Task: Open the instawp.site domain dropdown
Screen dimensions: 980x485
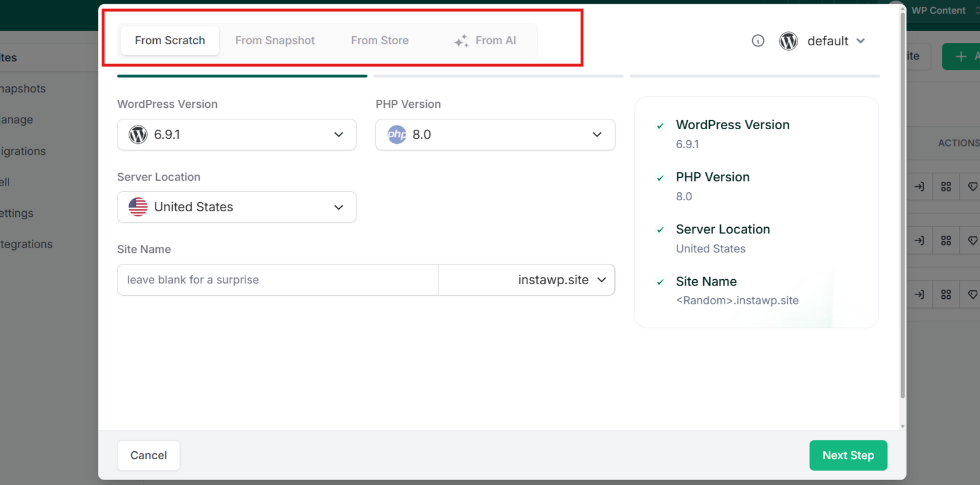Action: pos(527,280)
